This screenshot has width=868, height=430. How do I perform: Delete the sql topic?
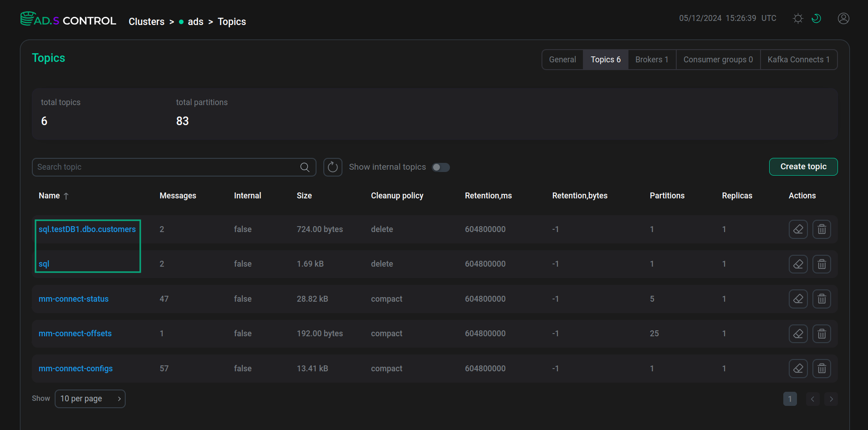822,264
